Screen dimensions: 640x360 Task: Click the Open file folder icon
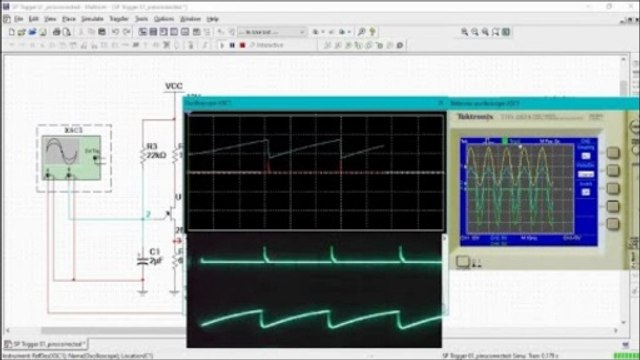(x=22, y=32)
